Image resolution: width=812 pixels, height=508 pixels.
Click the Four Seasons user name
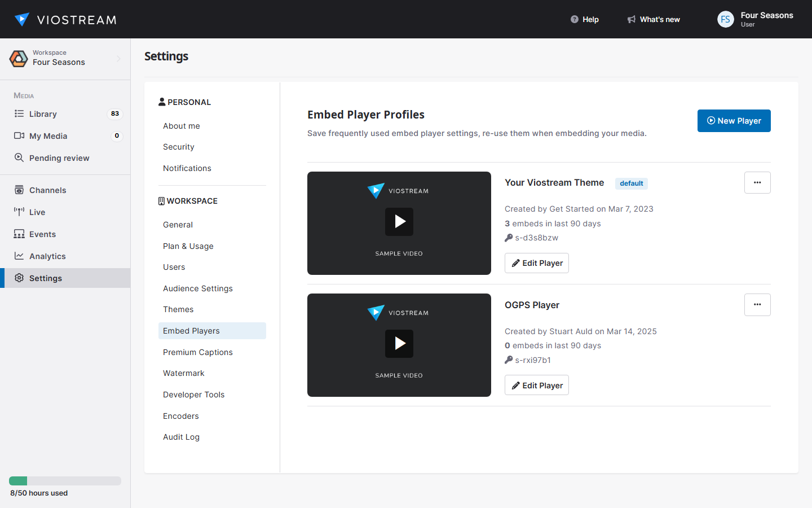tap(767, 15)
